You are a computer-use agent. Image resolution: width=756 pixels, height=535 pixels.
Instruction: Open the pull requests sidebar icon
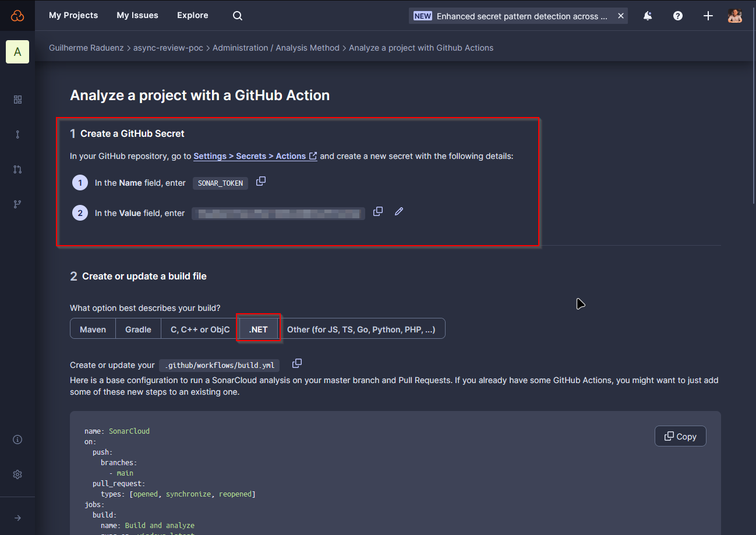click(17, 169)
